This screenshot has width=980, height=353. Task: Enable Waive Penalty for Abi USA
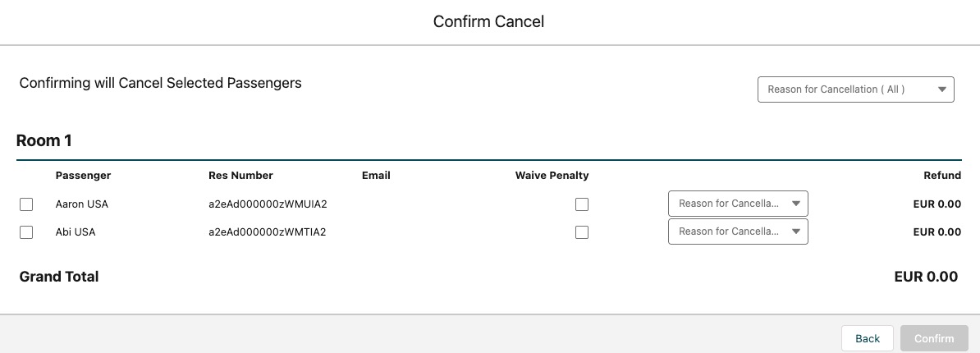[x=582, y=232]
